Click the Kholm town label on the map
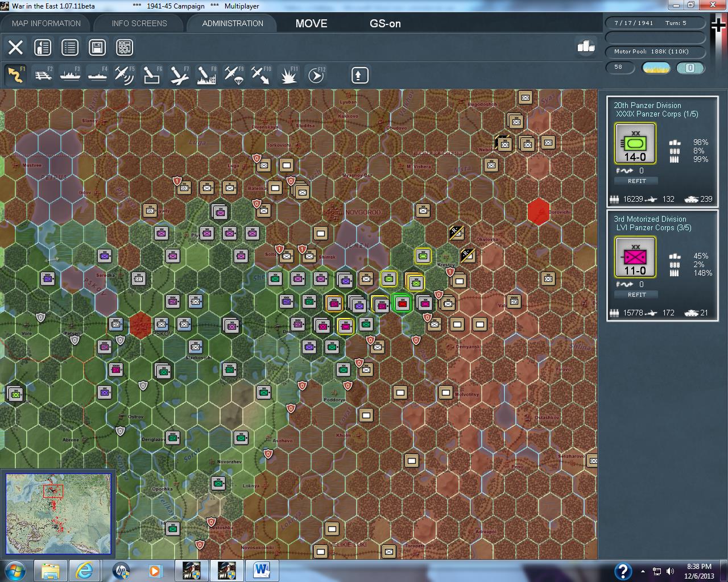Screen dimensions: 728x582 point(344,435)
